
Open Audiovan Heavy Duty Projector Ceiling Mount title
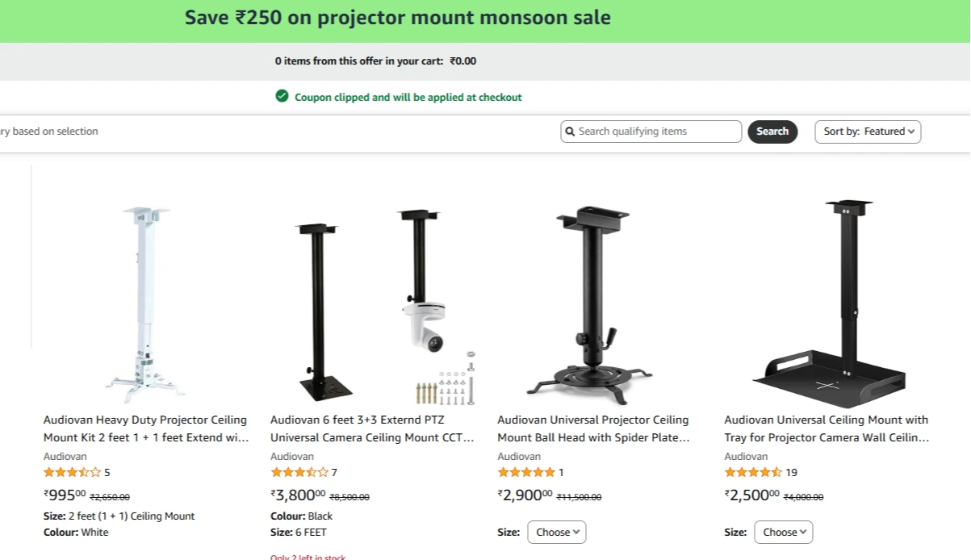tap(145, 428)
